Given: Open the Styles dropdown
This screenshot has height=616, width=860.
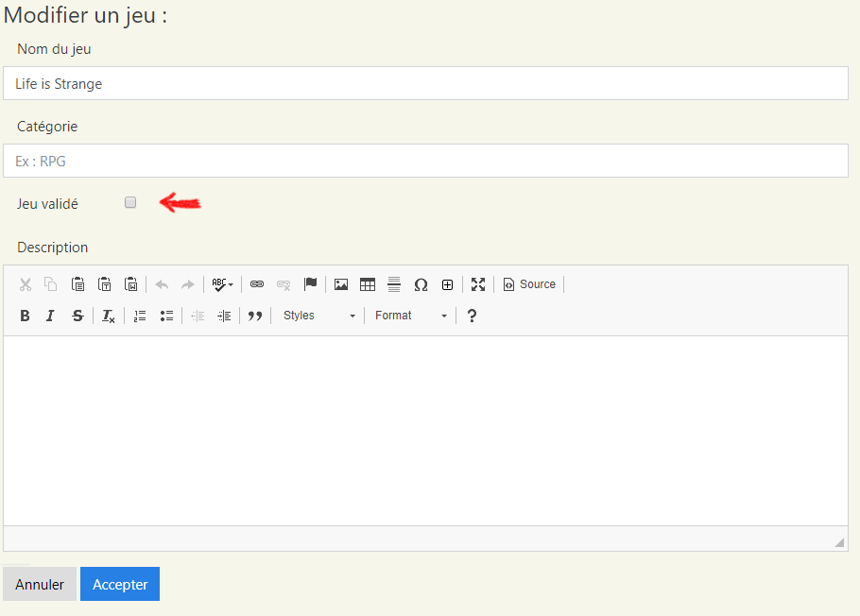Looking at the screenshot, I should [x=319, y=316].
